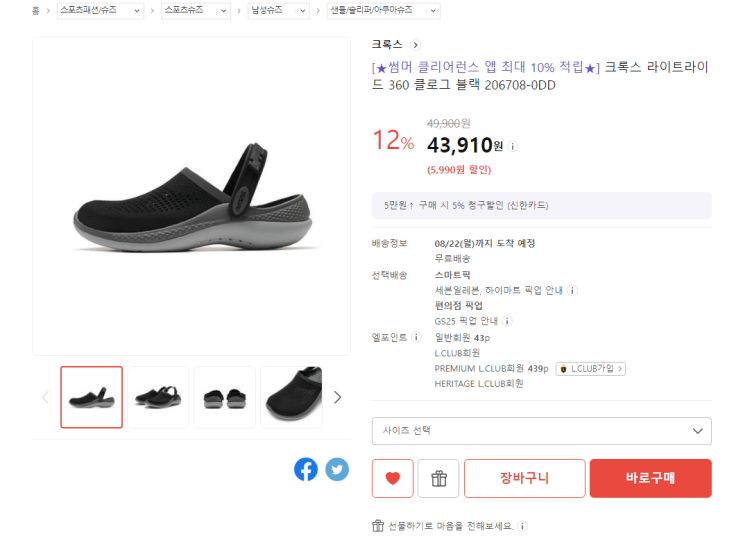Click info icon beside 선물하기 message
743x538 pixels.
[522, 526]
